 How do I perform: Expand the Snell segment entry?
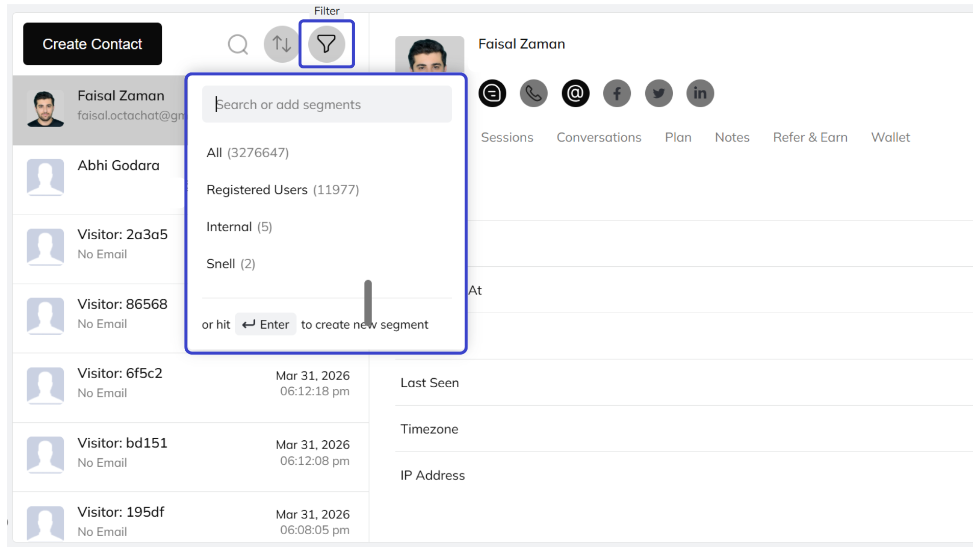pos(231,264)
